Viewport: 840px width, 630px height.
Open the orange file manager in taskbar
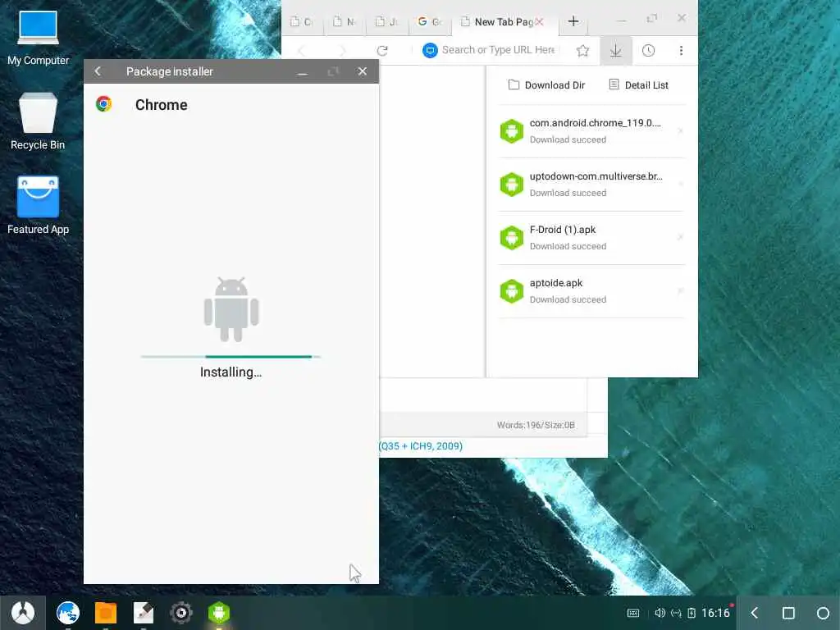point(106,612)
